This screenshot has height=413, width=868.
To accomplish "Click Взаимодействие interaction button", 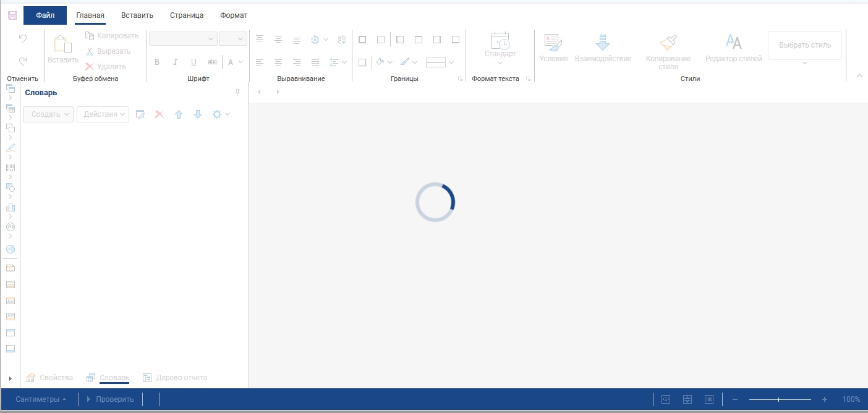I will pyautogui.click(x=603, y=48).
